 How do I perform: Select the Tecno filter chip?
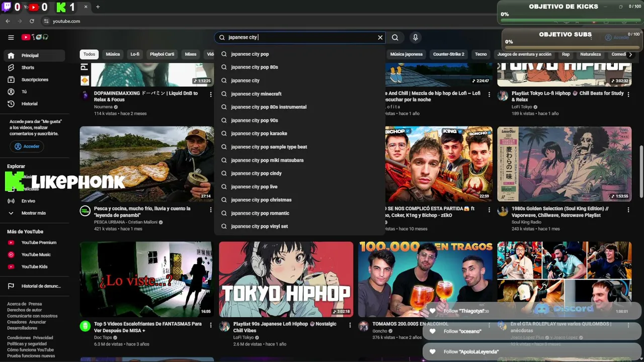click(x=481, y=54)
